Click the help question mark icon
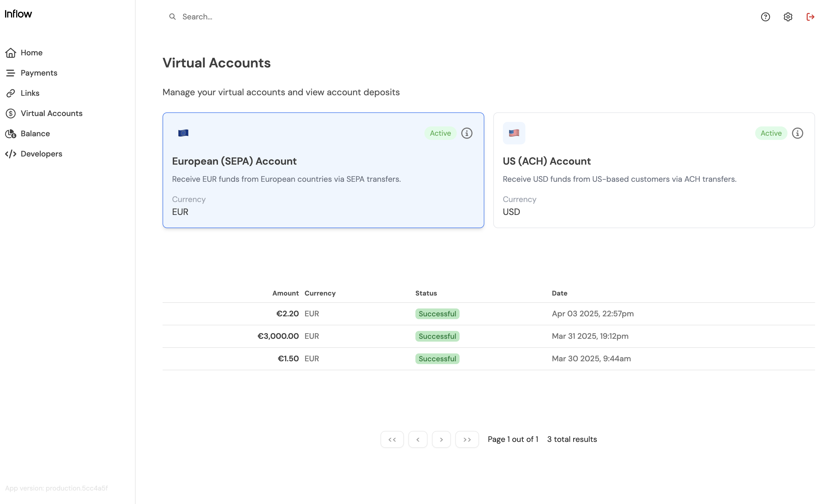Image resolution: width=837 pixels, height=504 pixels. pos(765,17)
